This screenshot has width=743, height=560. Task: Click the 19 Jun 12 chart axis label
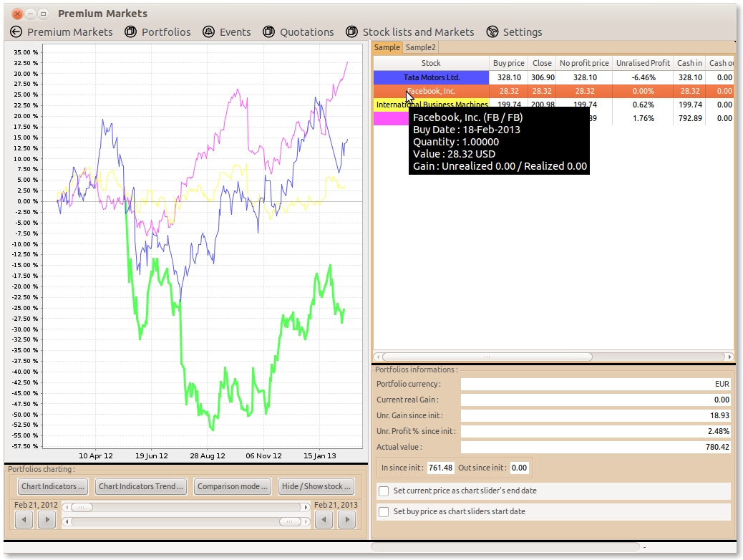pos(152,455)
